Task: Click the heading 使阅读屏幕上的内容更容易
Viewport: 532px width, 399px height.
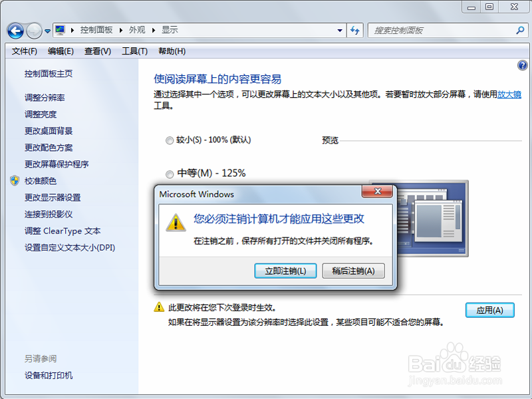Action: 217,79
